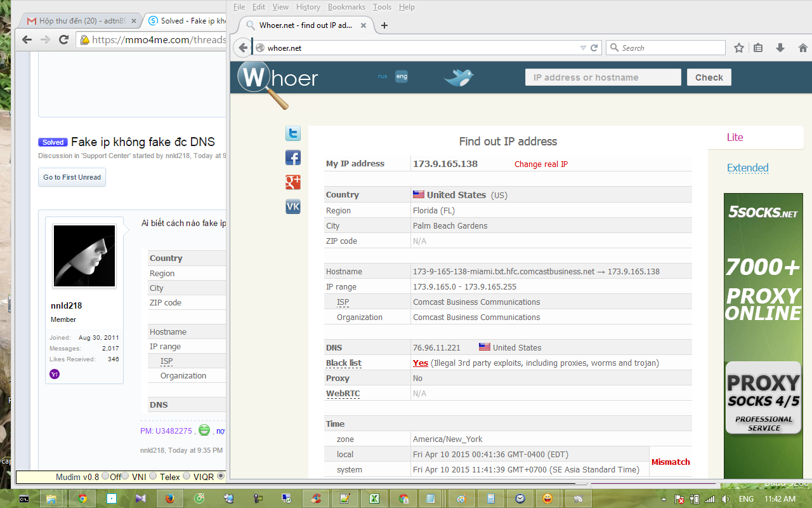Switch to Google Chrome on the taskbar

click(82, 498)
